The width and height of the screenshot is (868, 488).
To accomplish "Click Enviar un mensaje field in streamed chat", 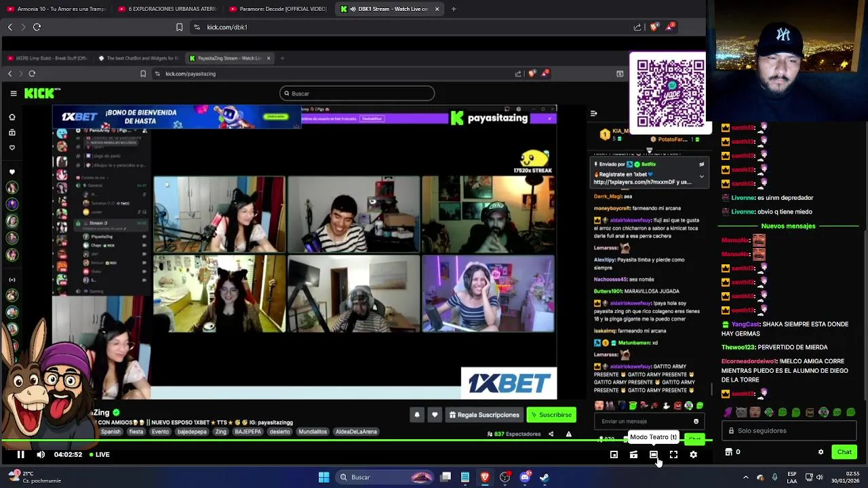I will 648,422.
